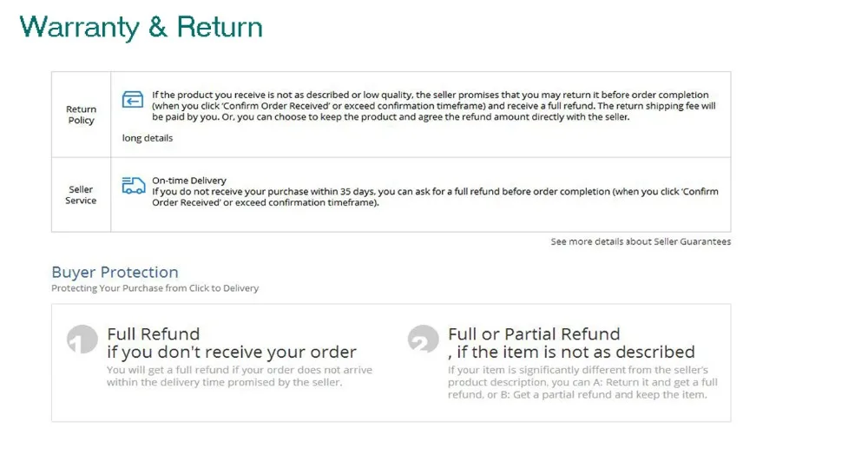
Task: Click the return policy box-arrow icon
Action: pos(133,100)
